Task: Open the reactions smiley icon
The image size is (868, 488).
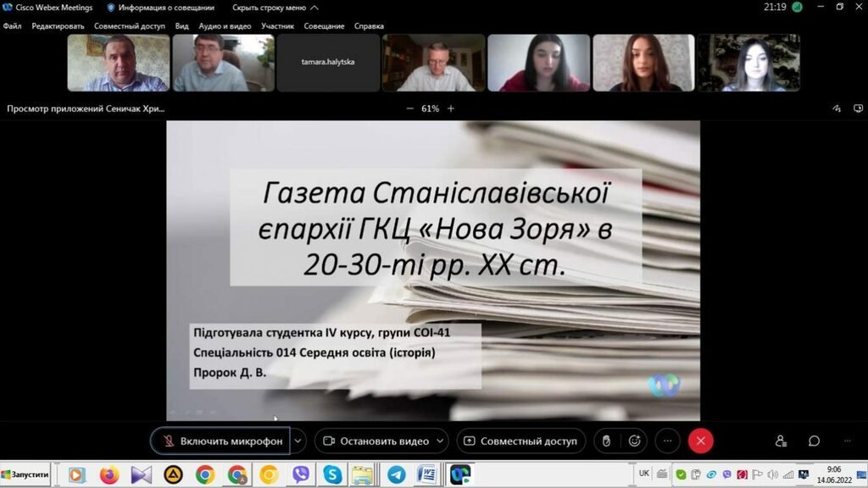Action: click(x=634, y=441)
